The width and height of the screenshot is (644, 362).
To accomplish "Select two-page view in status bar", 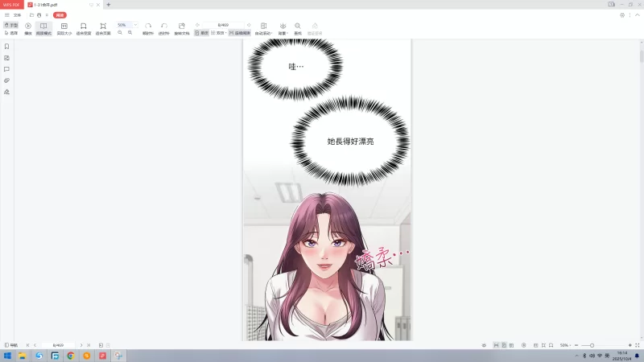I will tap(511, 345).
